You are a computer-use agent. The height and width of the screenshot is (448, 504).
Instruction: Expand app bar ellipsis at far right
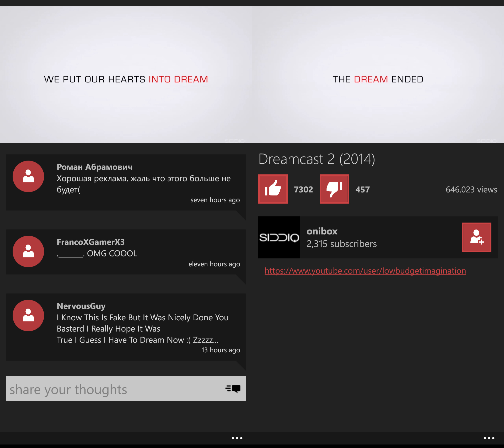(489, 438)
